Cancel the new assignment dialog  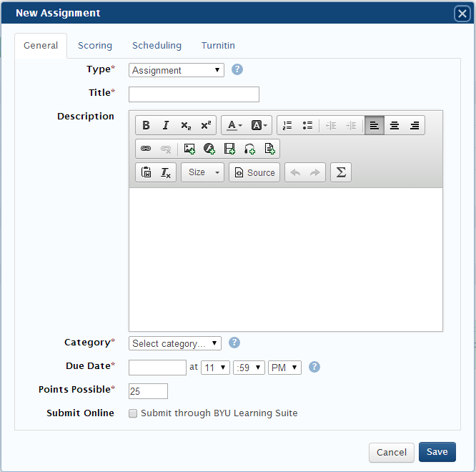coord(392,452)
